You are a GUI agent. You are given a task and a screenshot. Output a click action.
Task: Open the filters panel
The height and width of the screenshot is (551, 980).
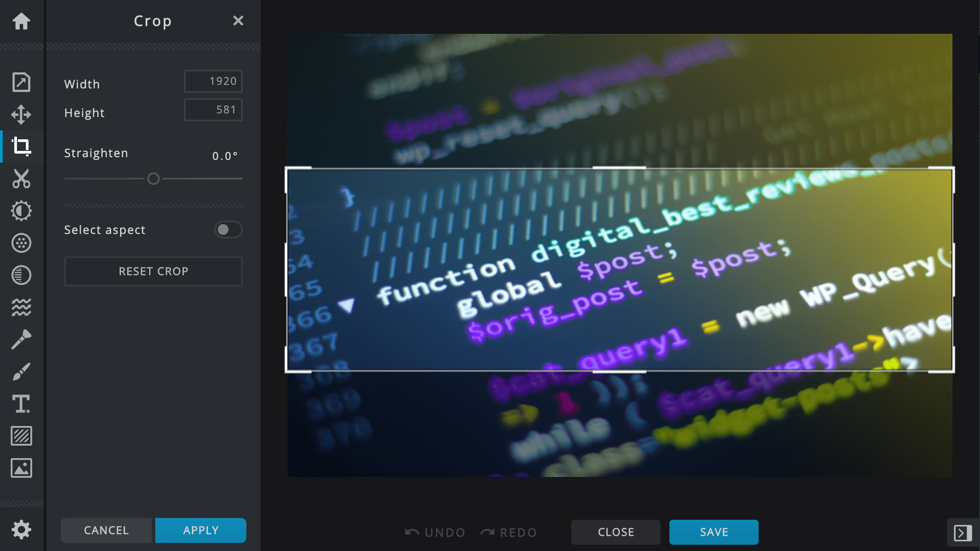click(21, 242)
